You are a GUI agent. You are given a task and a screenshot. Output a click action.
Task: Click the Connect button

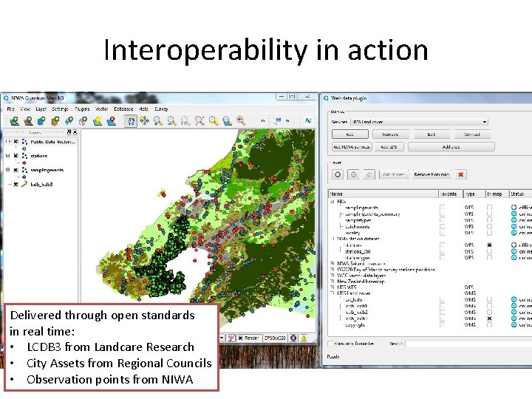(x=472, y=134)
